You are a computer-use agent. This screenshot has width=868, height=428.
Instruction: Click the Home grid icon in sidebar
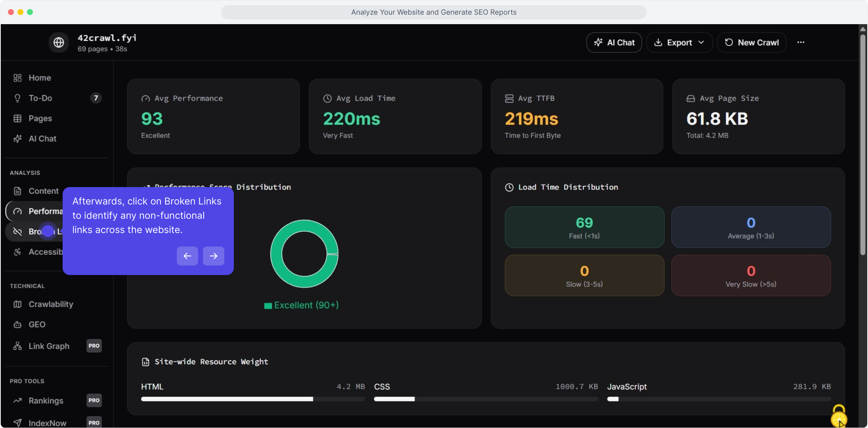tap(17, 78)
